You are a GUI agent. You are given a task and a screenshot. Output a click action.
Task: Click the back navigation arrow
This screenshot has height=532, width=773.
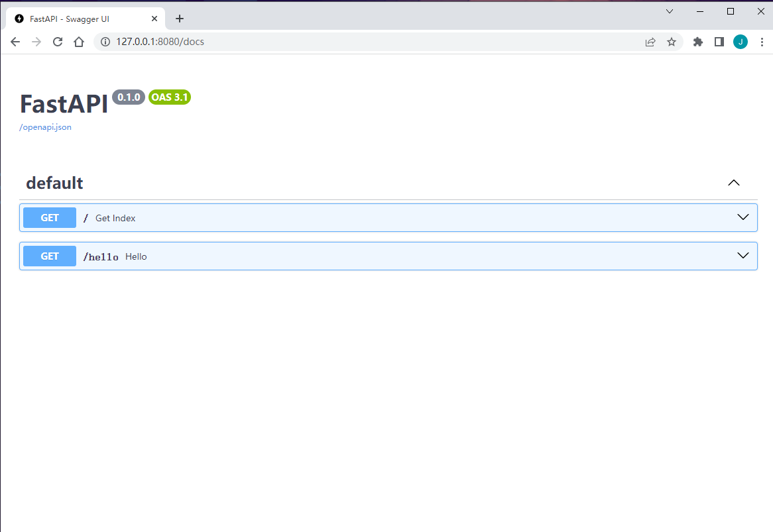(15, 41)
